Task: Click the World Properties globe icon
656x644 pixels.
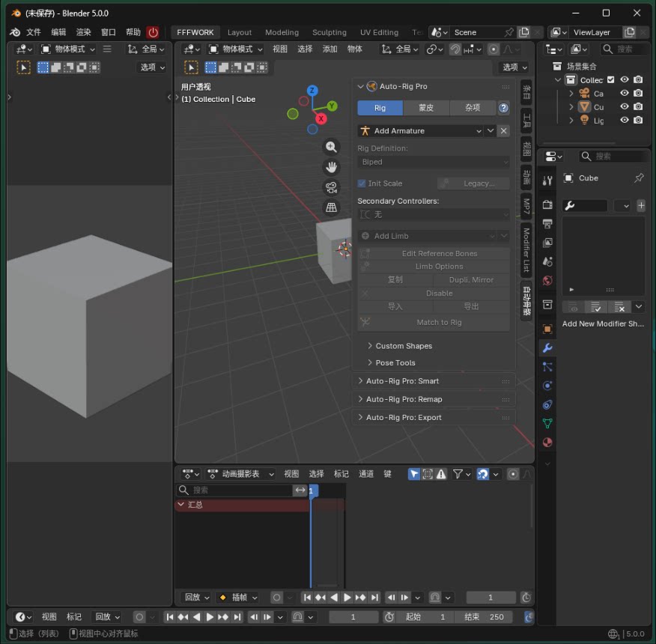Action: [x=547, y=280]
